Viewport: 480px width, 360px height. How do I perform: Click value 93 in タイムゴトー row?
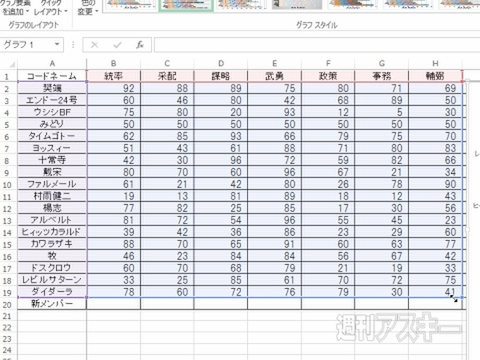coord(221,136)
